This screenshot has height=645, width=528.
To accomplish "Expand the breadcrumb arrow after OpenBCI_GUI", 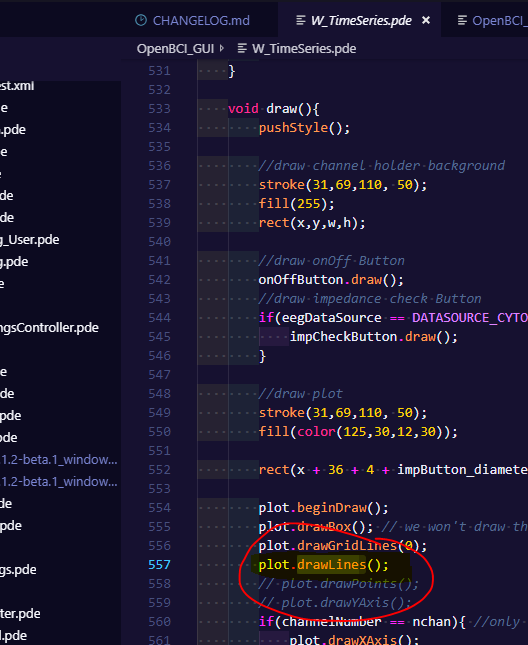I will pos(222,49).
